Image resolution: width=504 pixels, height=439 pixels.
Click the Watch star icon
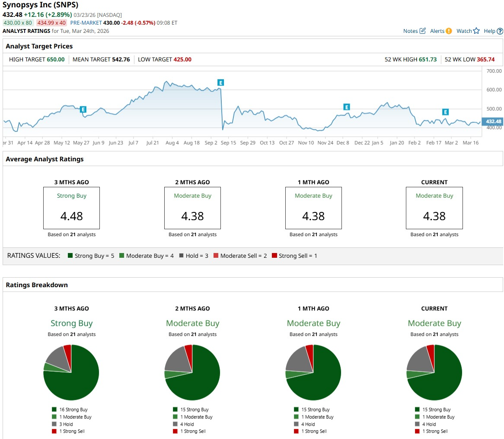(x=476, y=31)
